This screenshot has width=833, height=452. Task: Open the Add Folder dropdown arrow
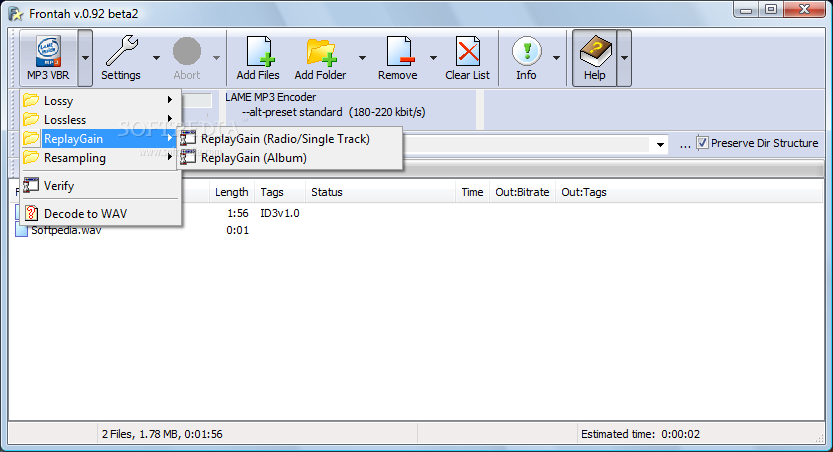click(362, 58)
